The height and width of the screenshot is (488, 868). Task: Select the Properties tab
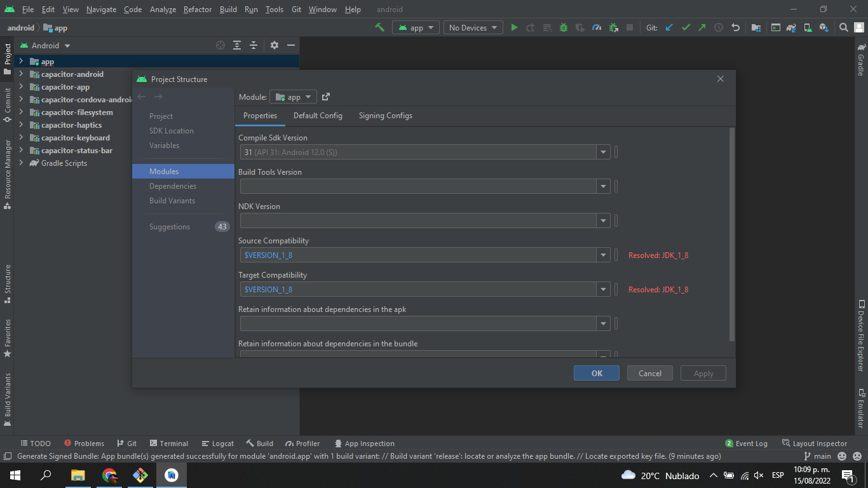[x=260, y=116]
